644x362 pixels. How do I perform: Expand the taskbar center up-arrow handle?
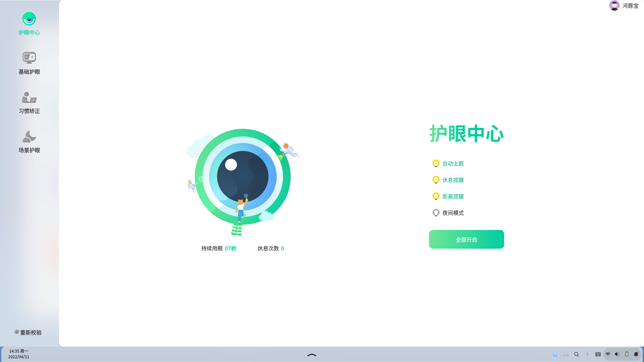(312, 355)
